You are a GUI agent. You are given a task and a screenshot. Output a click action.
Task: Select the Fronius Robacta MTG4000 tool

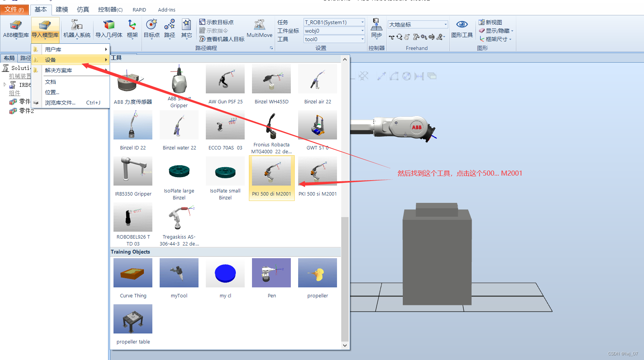pos(272,133)
